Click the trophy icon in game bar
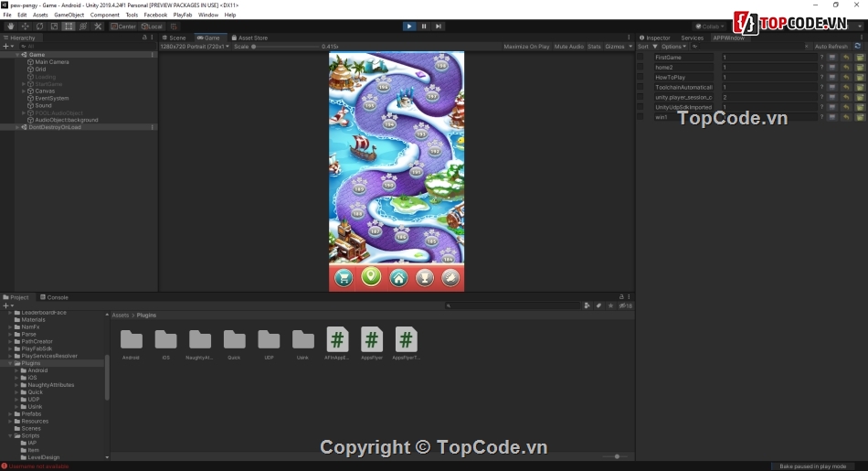Image resolution: width=868 pixels, height=471 pixels. pos(425,278)
